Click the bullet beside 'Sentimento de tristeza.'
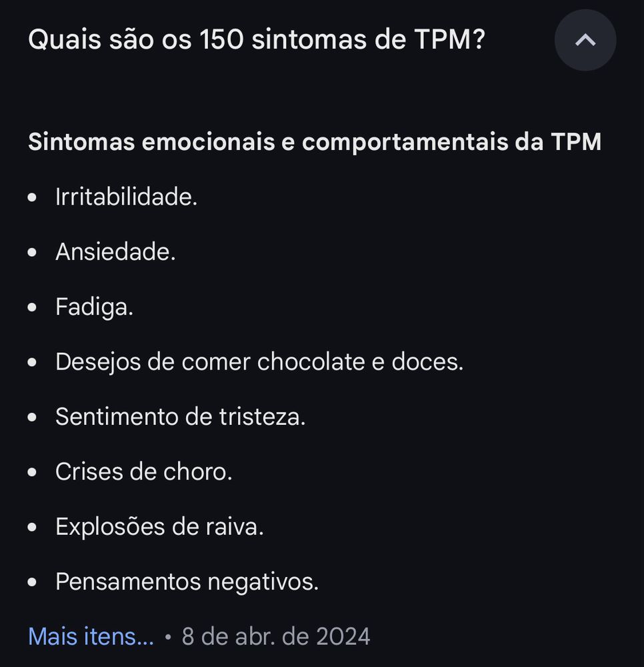The image size is (644, 667). coord(32,418)
